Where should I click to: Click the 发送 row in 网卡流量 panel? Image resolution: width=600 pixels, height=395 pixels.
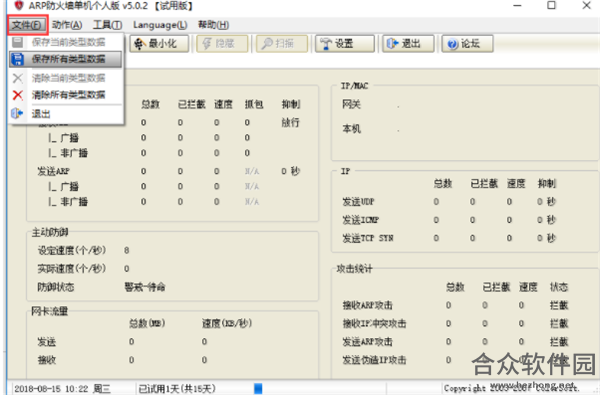(47, 341)
